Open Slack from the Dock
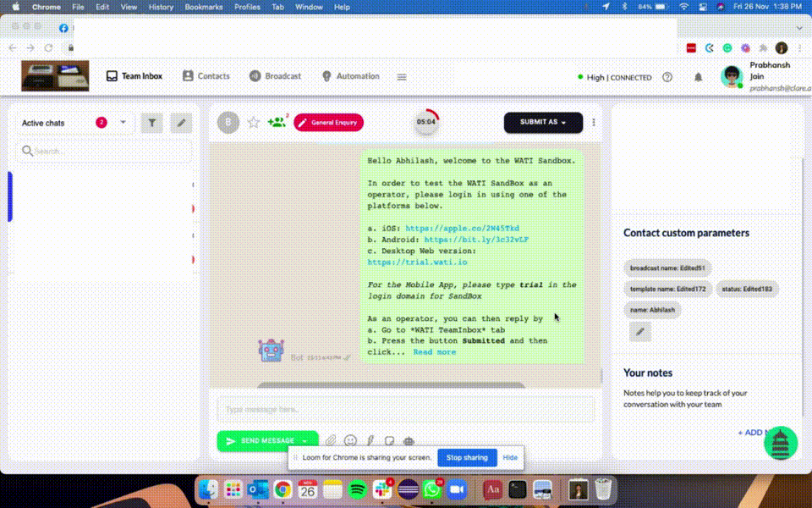The width and height of the screenshot is (812, 508). [x=382, y=489]
